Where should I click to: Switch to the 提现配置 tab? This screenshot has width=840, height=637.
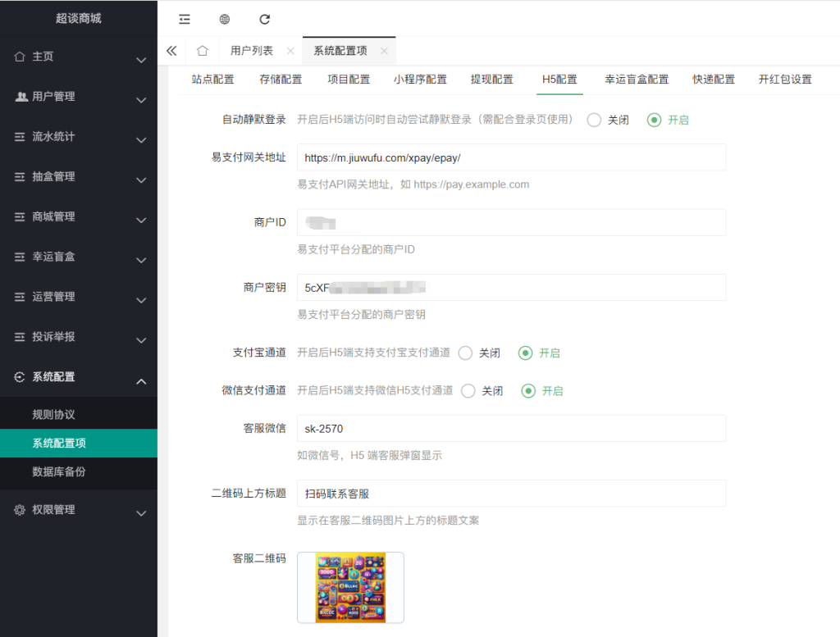(492, 80)
